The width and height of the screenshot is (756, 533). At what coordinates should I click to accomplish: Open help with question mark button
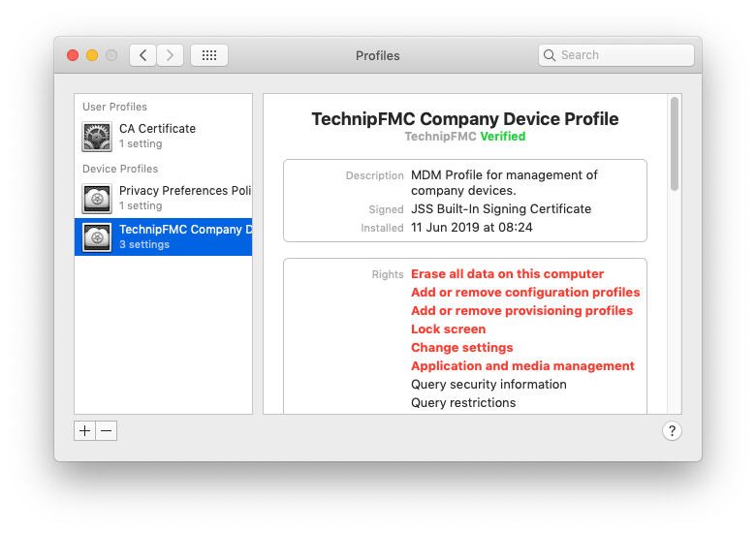coord(672,431)
